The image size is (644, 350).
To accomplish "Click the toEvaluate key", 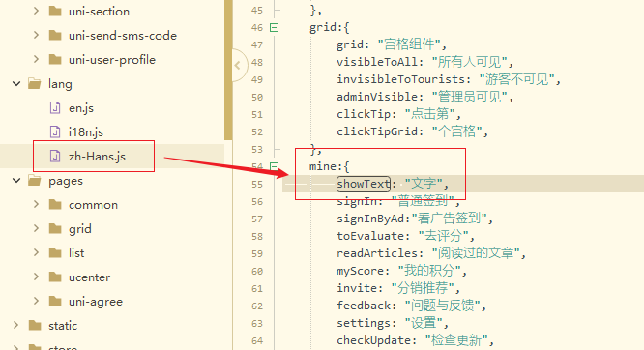I will 370,236.
